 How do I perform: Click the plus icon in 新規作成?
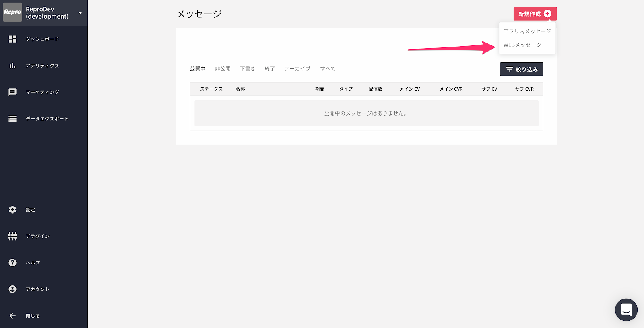547,14
